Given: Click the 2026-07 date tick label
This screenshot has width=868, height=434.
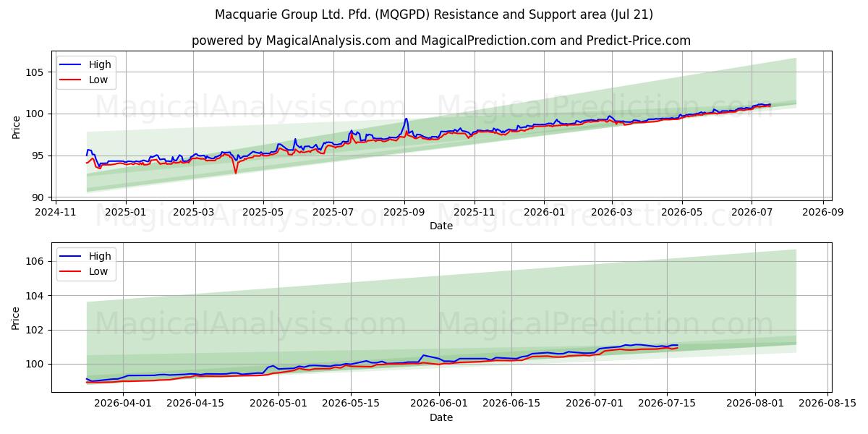Looking at the screenshot, I should point(752,212).
